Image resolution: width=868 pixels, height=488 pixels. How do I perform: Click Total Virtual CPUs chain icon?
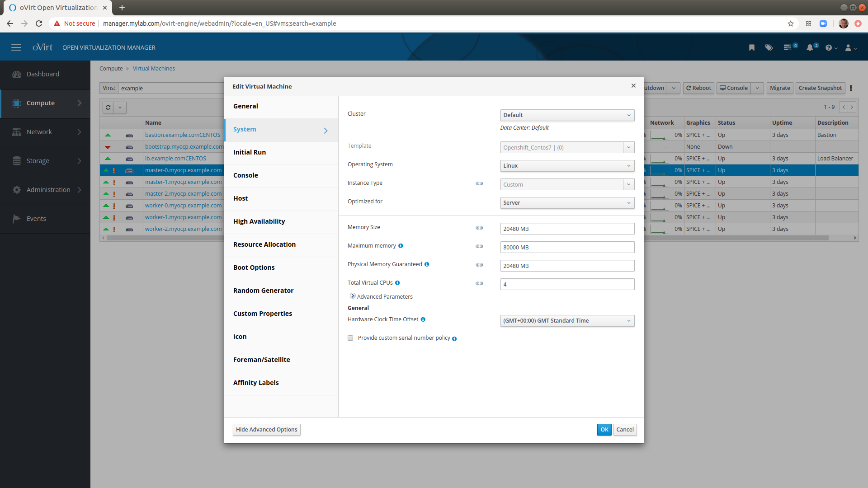pyautogui.click(x=479, y=283)
